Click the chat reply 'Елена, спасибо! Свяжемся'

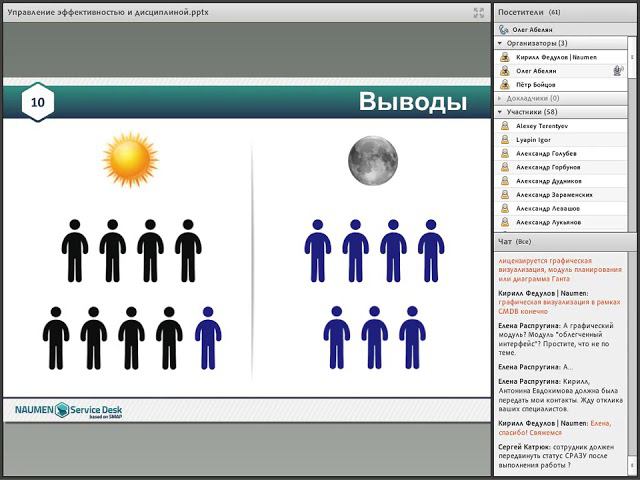(x=555, y=428)
